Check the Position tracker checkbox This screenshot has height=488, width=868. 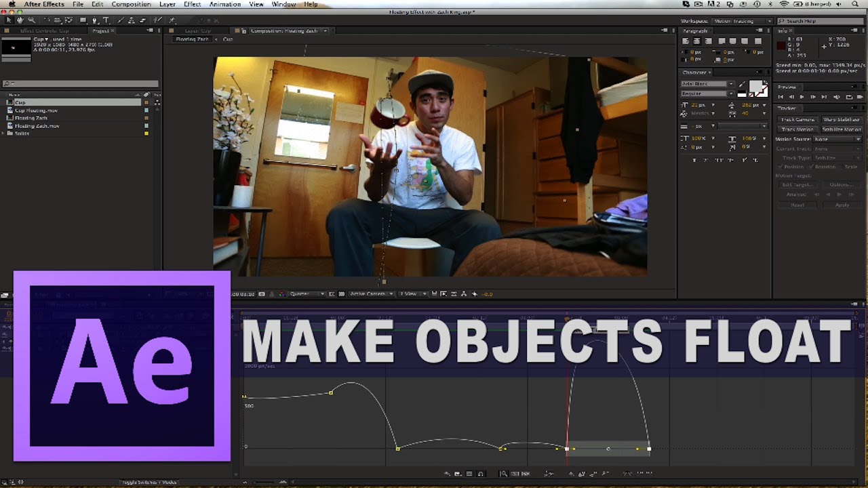(781, 167)
